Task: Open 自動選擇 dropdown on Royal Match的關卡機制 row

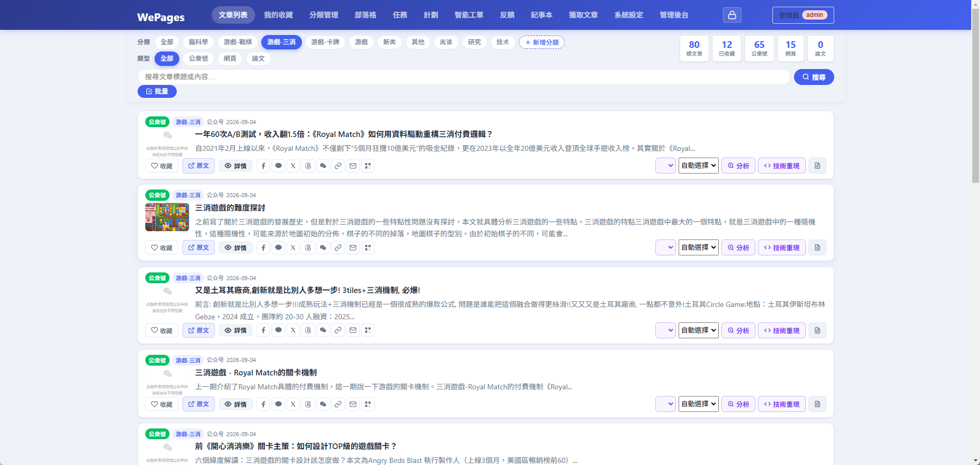Action: [698, 404]
